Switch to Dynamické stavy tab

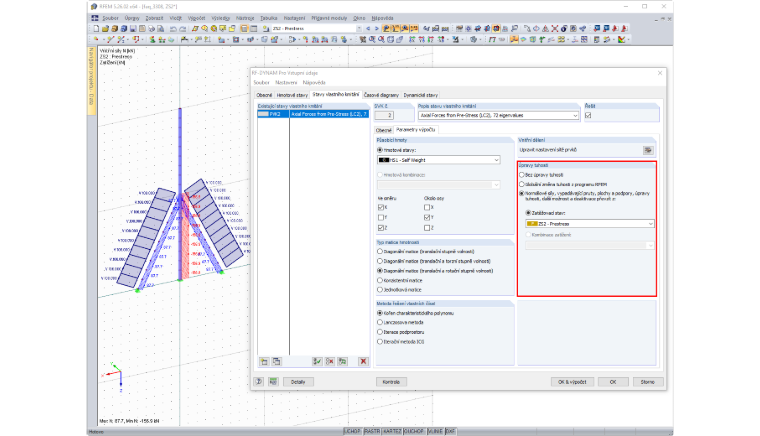[421, 95]
